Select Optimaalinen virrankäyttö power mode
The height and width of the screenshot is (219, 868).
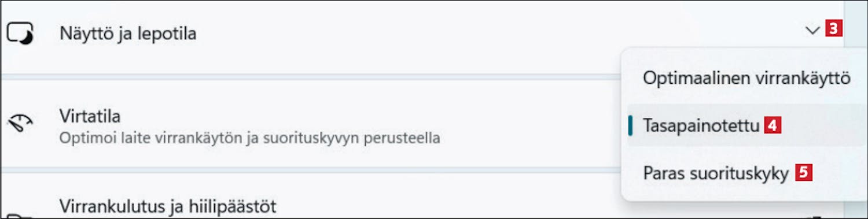tap(746, 79)
